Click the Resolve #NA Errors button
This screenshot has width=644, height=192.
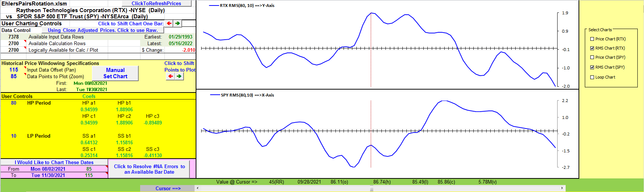click(149, 169)
